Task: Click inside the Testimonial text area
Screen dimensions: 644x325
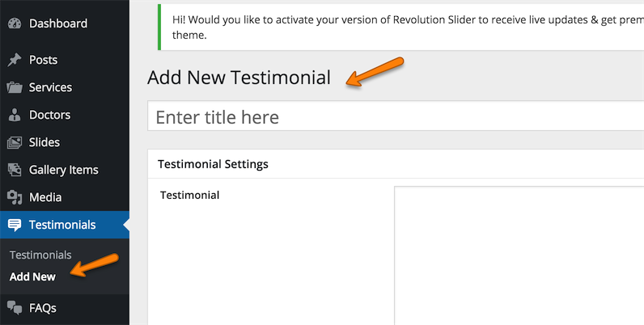Action: (x=518, y=255)
